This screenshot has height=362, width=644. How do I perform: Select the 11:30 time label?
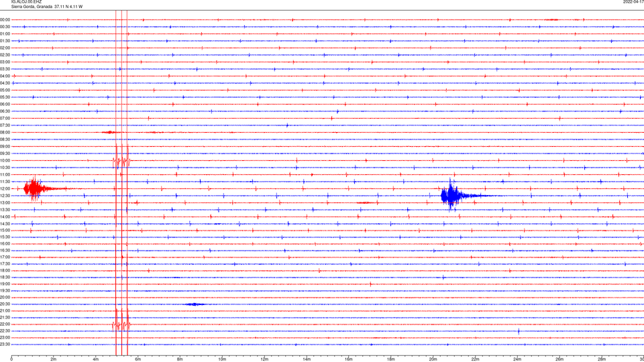[5, 182]
